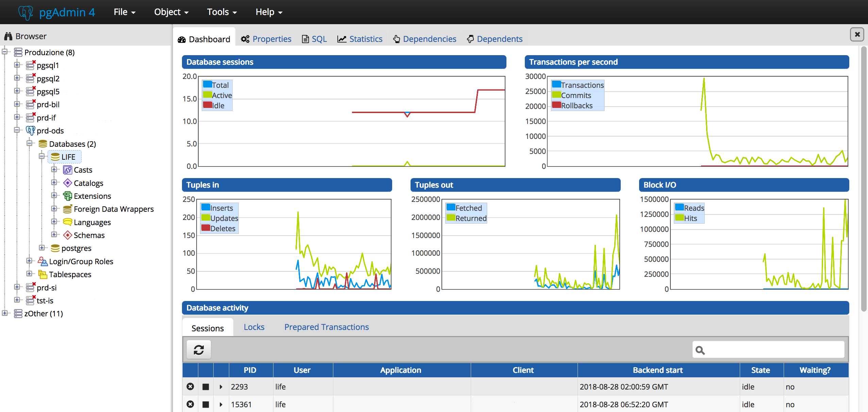Click the Schemas red diamond icon
This screenshot has width=868, height=412.
[x=68, y=235]
